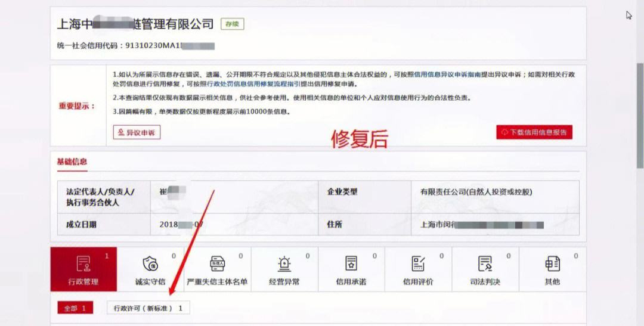644x326 pixels.
Task: Click the 企业类型 label cell
Action: [365, 197]
